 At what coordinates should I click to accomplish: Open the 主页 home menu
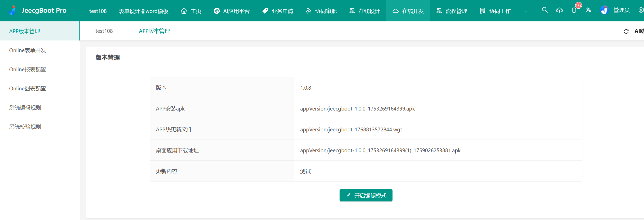[x=191, y=11]
